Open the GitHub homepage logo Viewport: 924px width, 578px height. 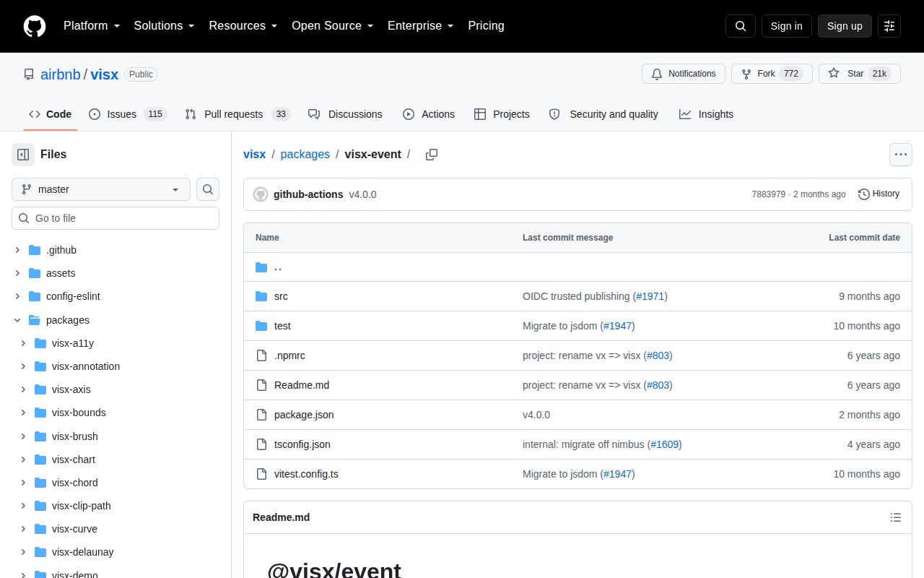coord(35,26)
